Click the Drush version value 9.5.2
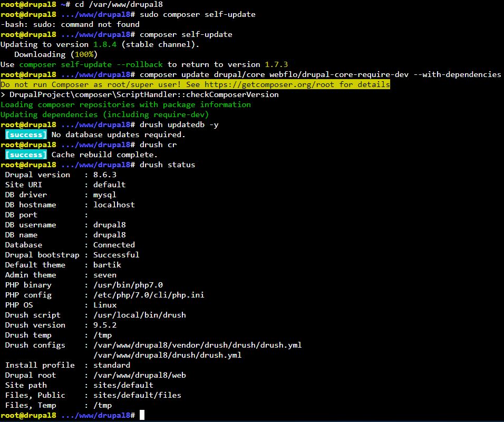This screenshot has height=422, width=504. coord(104,325)
